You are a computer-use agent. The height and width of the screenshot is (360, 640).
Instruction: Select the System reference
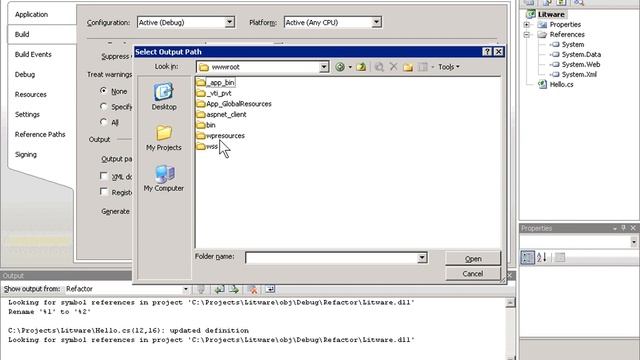coord(573,44)
